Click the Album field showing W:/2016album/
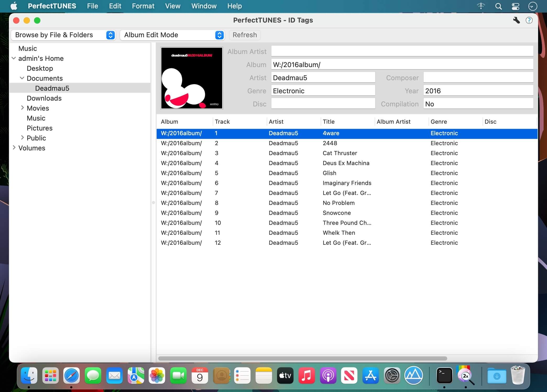This screenshot has width=547, height=392. tap(402, 64)
